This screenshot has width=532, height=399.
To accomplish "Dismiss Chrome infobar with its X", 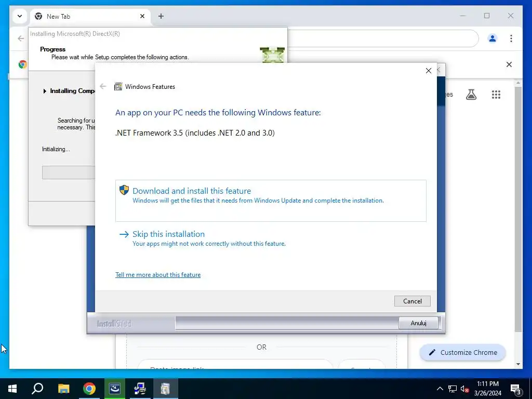I will pyautogui.click(x=509, y=64).
